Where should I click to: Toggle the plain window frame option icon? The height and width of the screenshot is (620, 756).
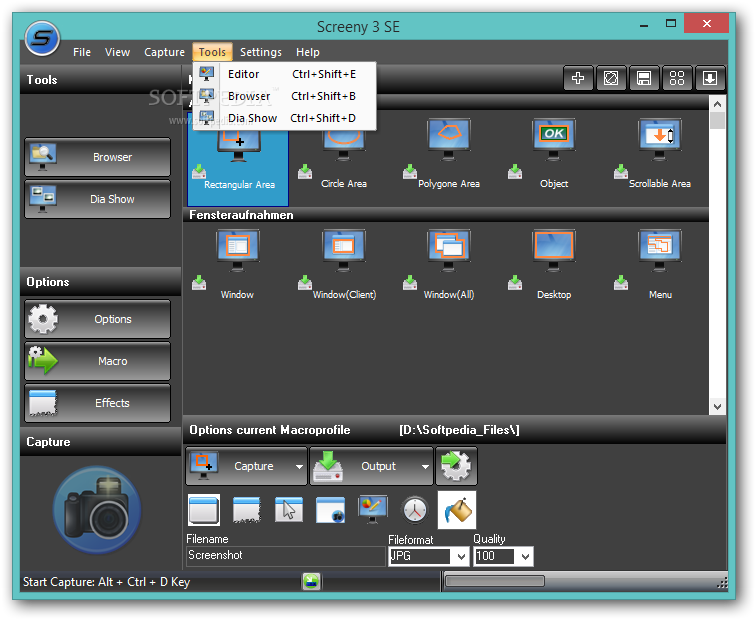click(204, 510)
